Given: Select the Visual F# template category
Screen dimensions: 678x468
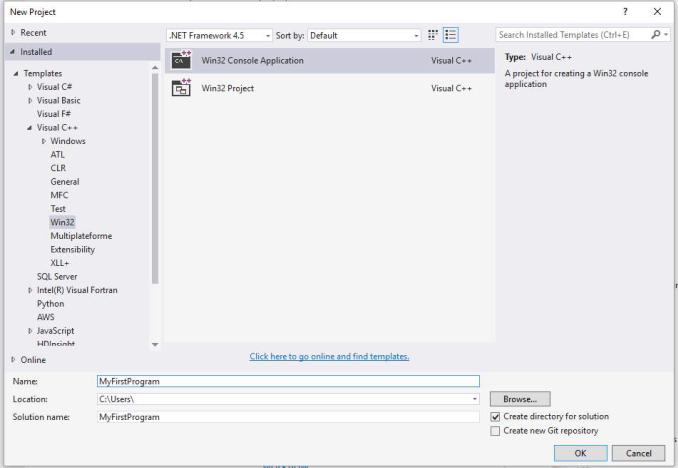Looking at the screenshot, I should (x=54, y=114).
